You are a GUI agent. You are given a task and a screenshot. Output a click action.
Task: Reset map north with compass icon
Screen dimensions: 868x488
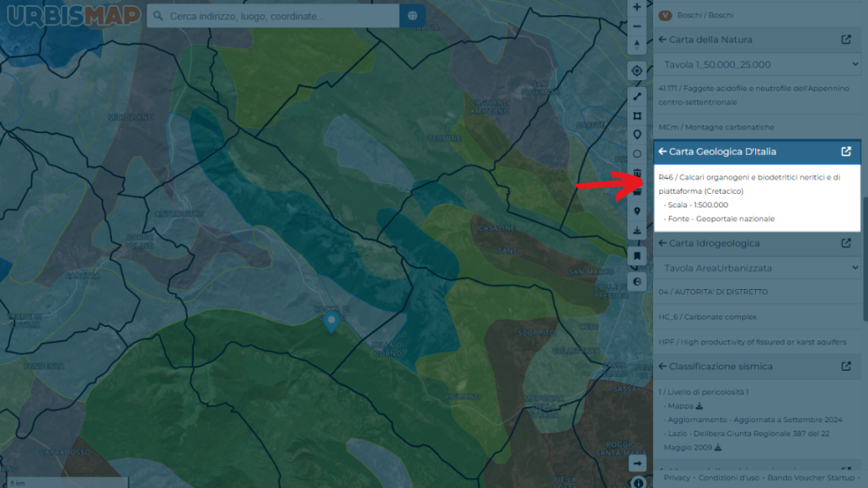(636, 46)
